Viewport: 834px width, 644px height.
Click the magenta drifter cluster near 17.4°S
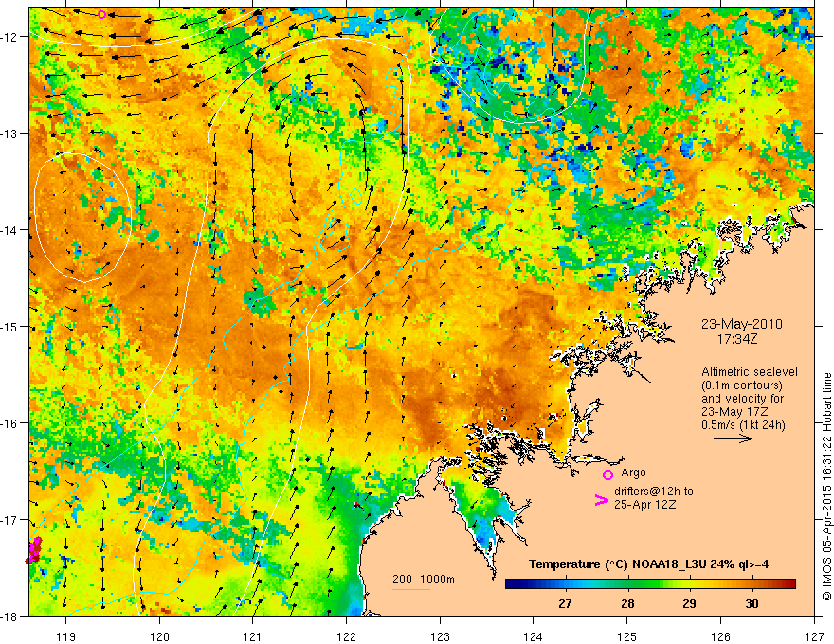coord(33,550)
